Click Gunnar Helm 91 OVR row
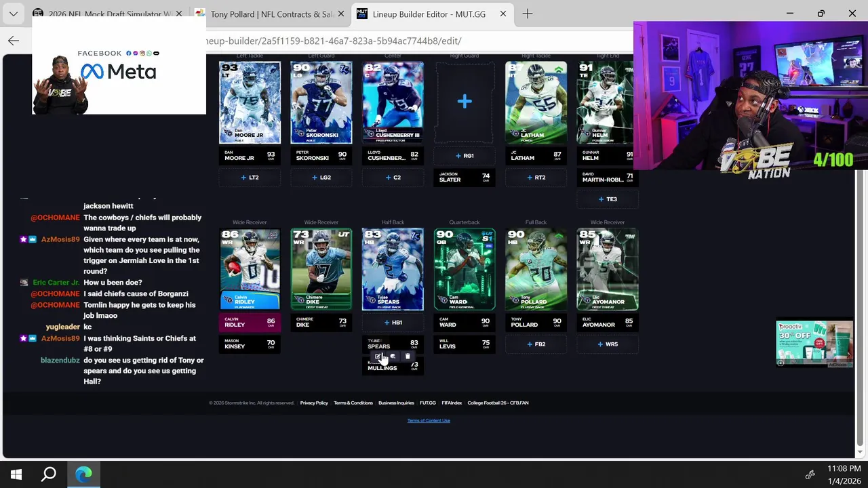 point(606,156)
